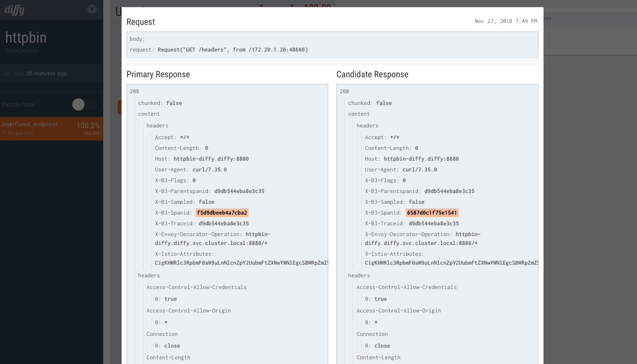Click X-B3-Parentspanid line in Candidate Response
Screen dimensions: 637x364
pyautogui.click(x=420, y=191)
